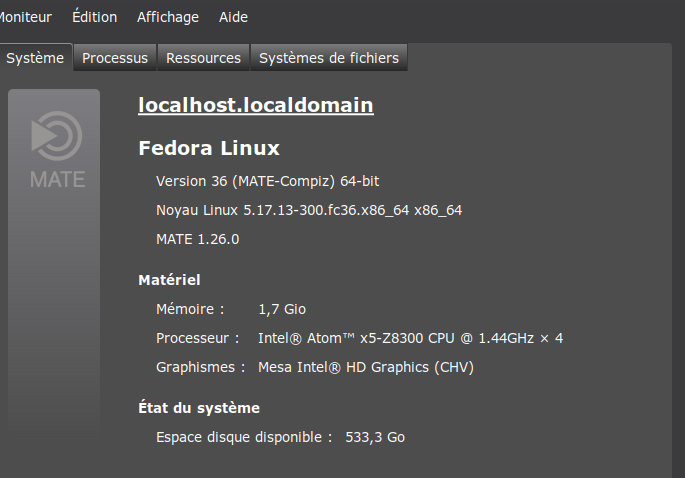Screen dimensions: 685x478
Task: Click the Intel Atom processor text
Action: [x=410, y=338]
